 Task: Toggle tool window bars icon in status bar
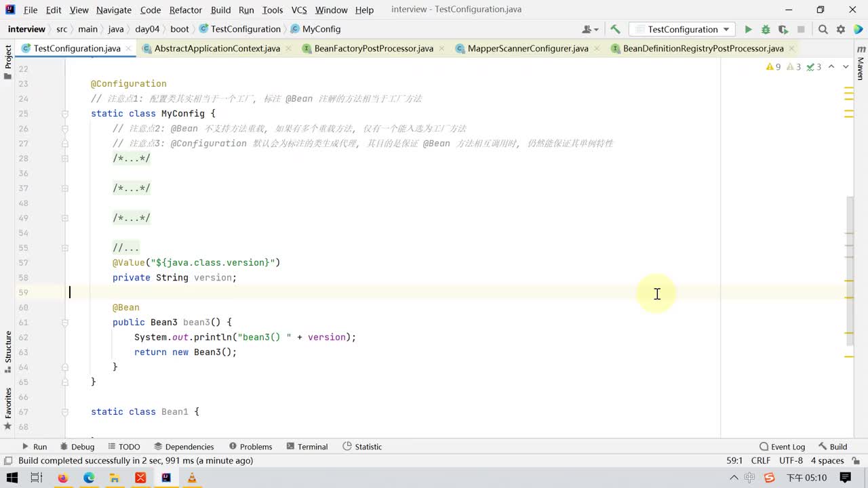[8, 461]
